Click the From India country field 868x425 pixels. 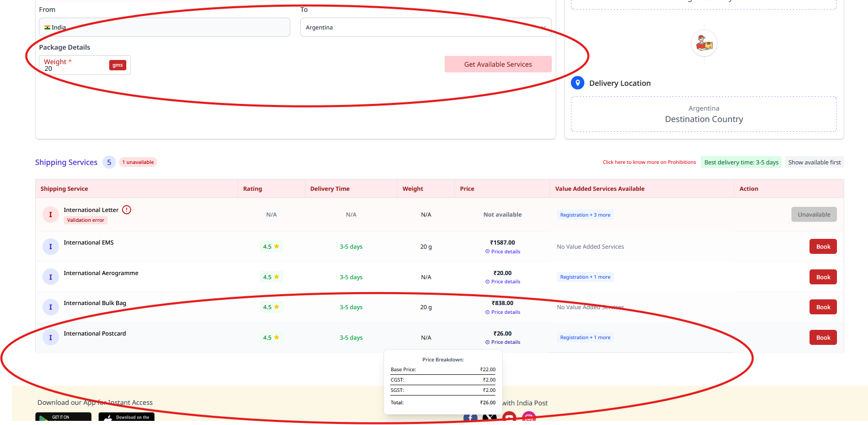[164, 27]
